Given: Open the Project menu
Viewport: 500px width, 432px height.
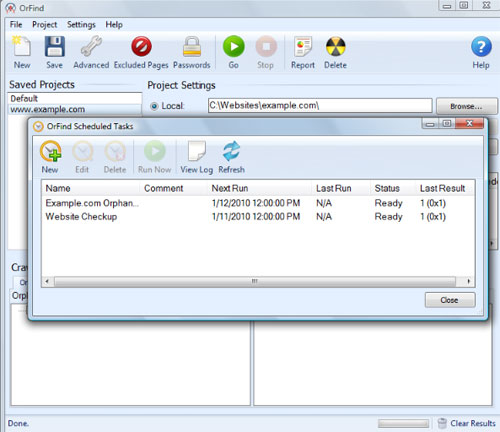Looking at the screenshot, I should pyautogui.click(x=44, y=25).
